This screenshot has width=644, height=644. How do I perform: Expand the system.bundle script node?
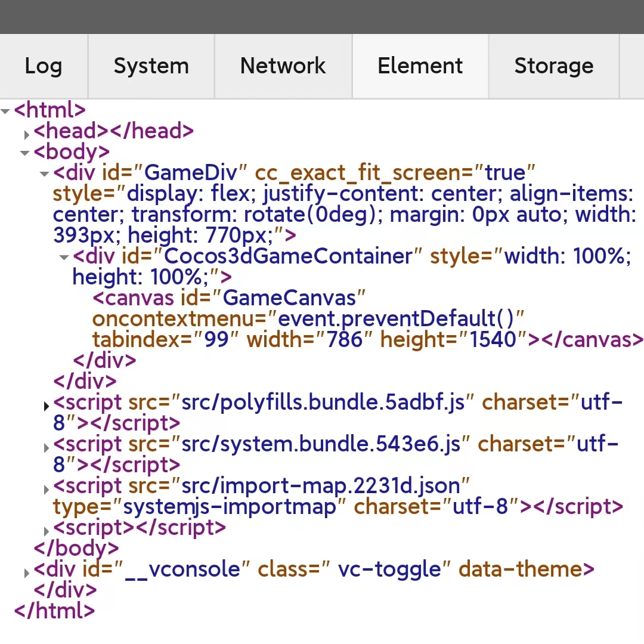47,448
